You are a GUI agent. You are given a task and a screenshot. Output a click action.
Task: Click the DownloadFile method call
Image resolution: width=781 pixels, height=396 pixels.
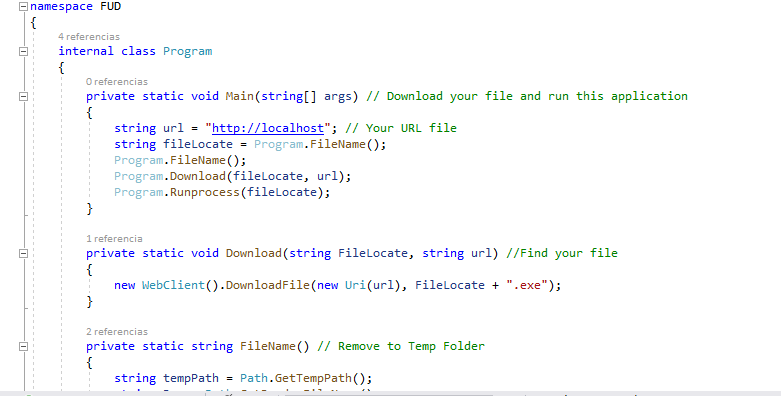[267, 285]
